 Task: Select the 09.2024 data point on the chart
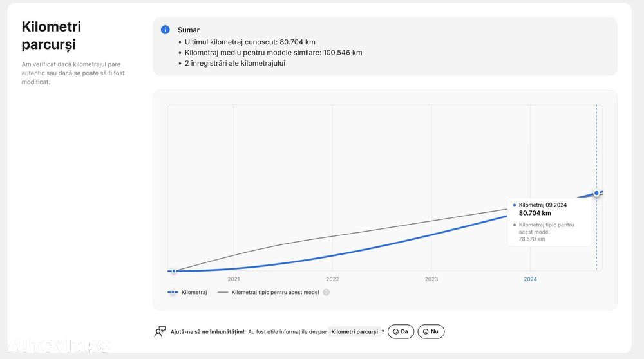[596, 193]
